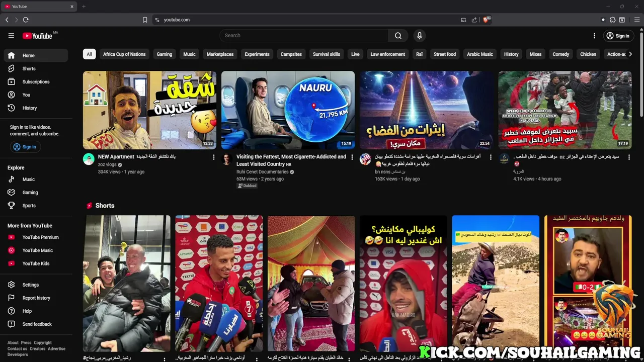Open the YouTube hamburger guide menu
The width and height of the screenshot is (644, 362).
[11, 36]
